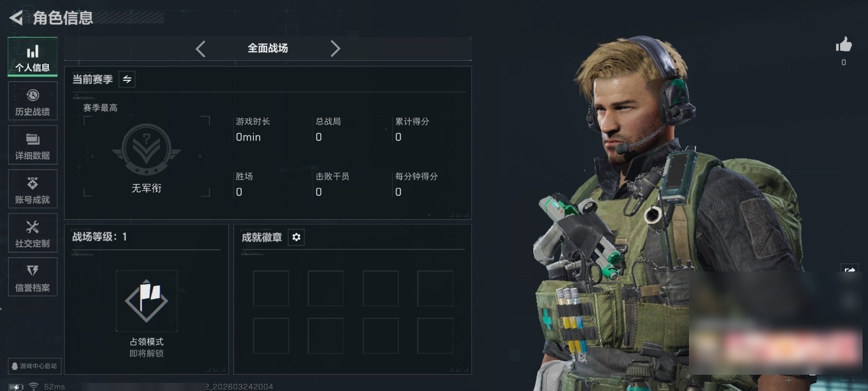Click the Wi-Fi latency indicator

coord(46,386)
